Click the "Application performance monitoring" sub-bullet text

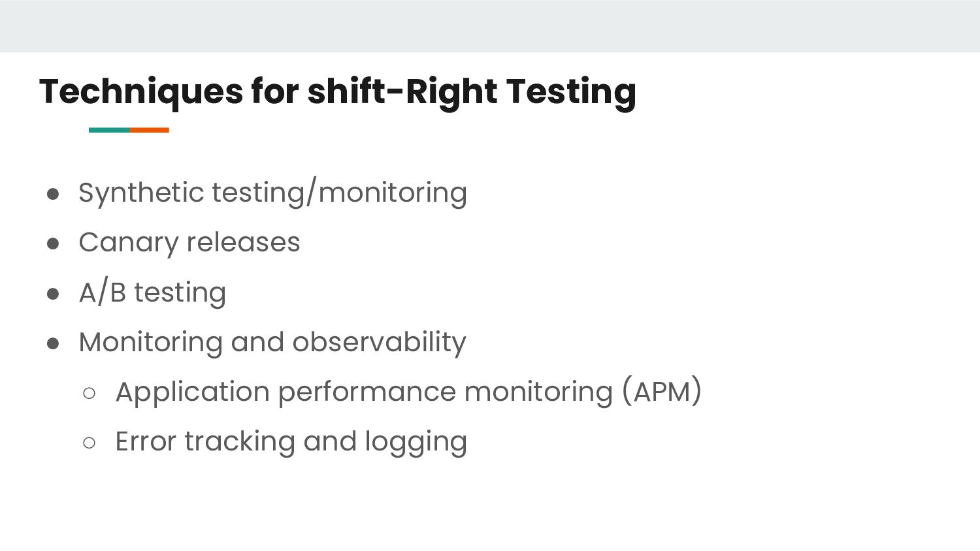[x=364, y=392]
